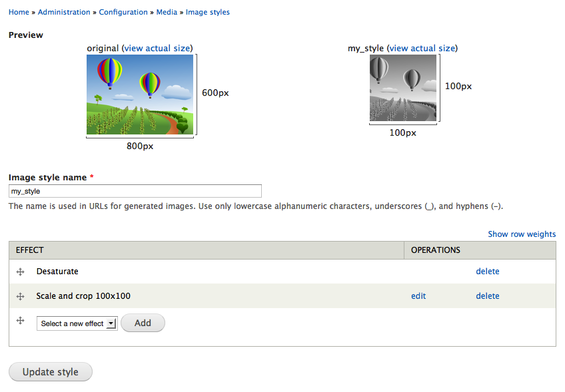565x392 pixels.
Task: Focus the Image style name field
Action: pyautogui.click(x=135, y=191)
